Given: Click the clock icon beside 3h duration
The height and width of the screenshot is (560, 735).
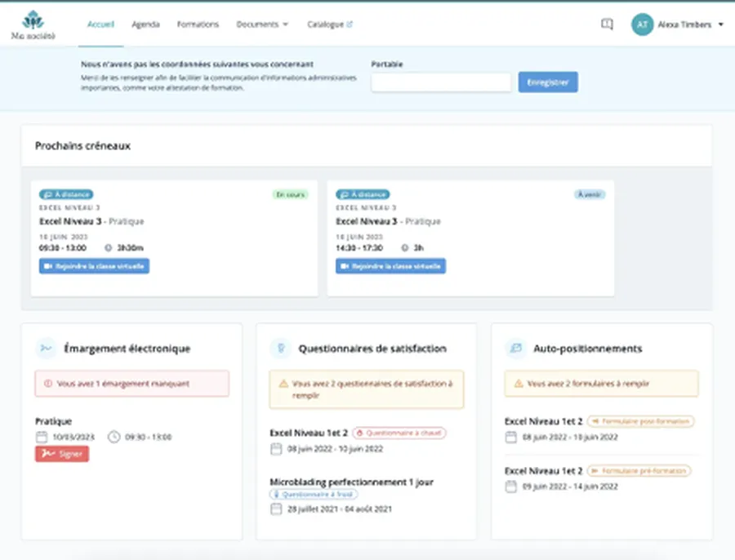Looking at the screenshot, I should pos(405,248).
